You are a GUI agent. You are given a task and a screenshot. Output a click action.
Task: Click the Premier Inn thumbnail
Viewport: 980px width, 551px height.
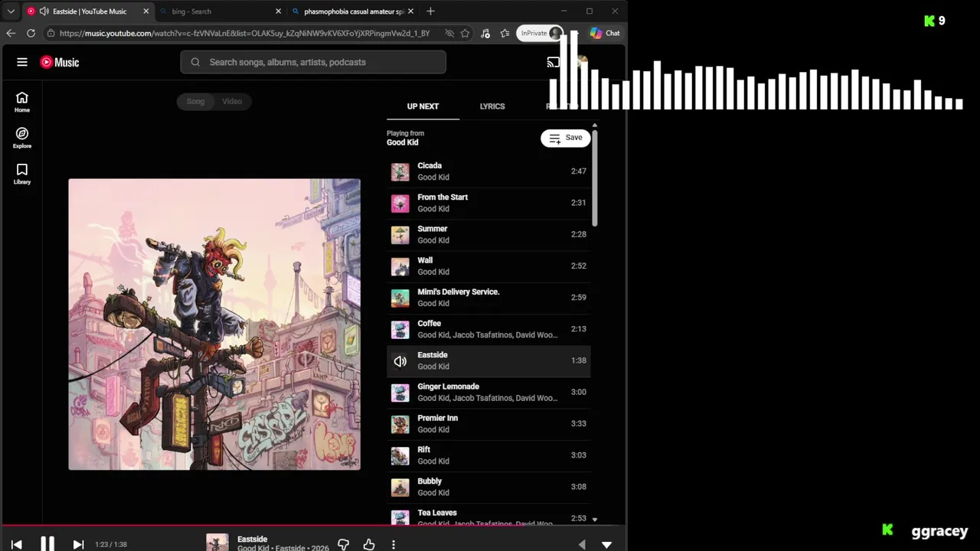coord(400,424)
